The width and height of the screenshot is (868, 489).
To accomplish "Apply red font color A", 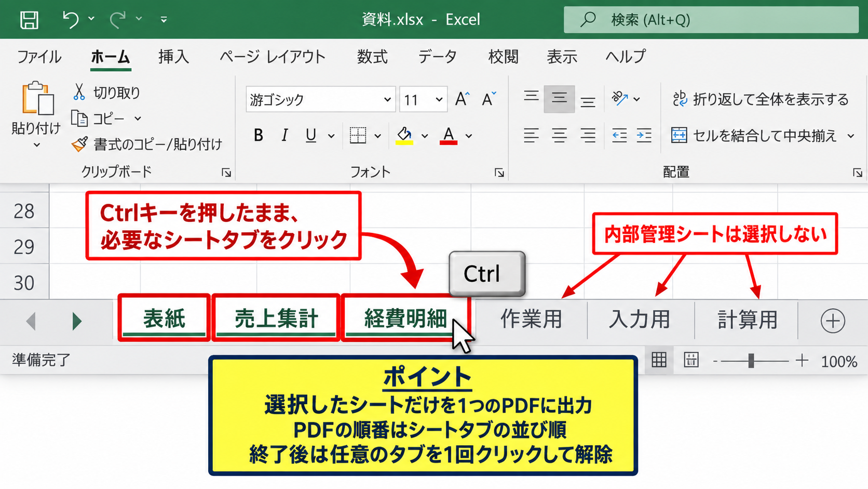I will pyautogui.click(x=449, y=136).
